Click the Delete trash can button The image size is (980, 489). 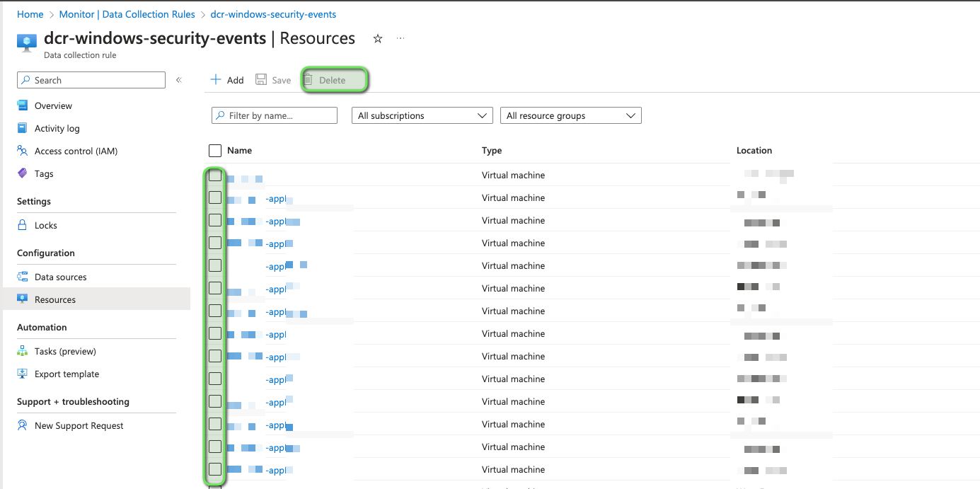point(333,80)
